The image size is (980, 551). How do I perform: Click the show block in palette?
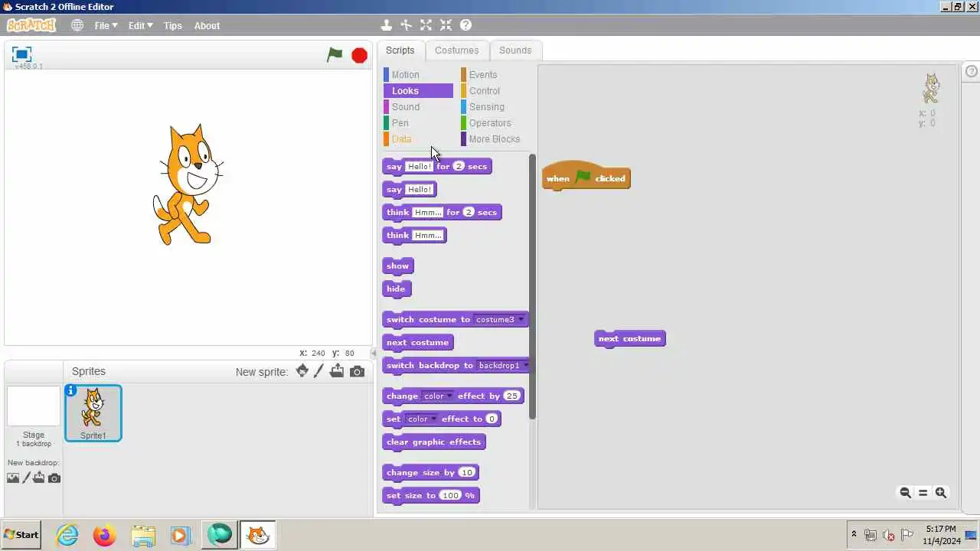[x=398, y=266]
